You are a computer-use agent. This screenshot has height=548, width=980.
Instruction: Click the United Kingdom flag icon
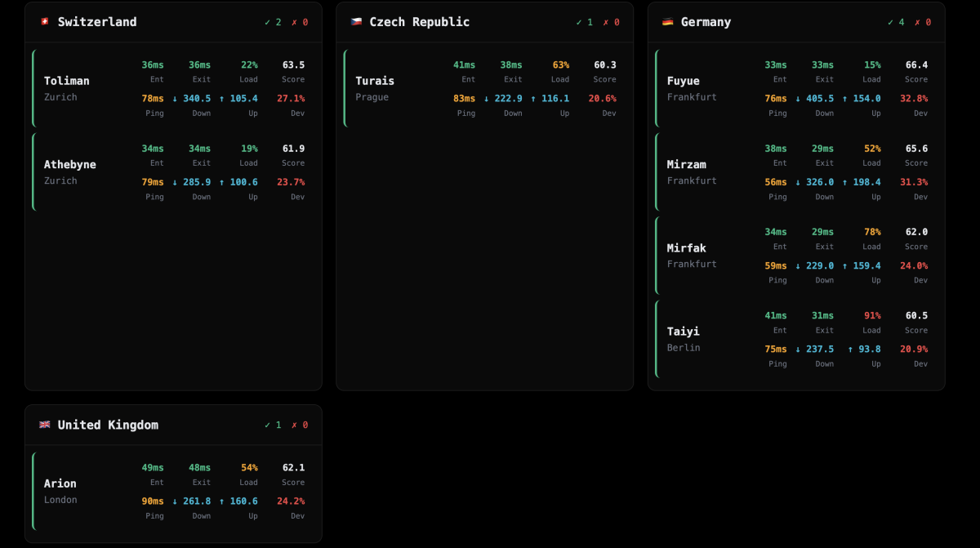coord(44,425)
